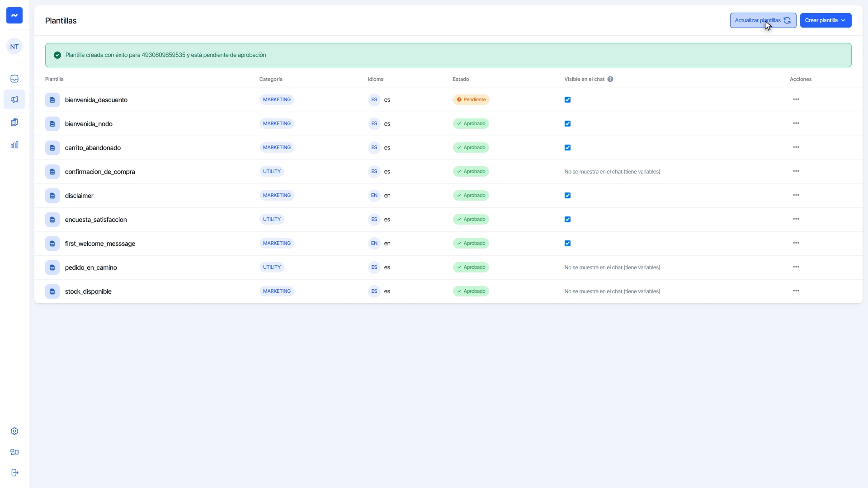868x488 pixels.
Task: Click the help icon beside Visible en el chat
Action: pyautogui.click(x=610, y=79)
